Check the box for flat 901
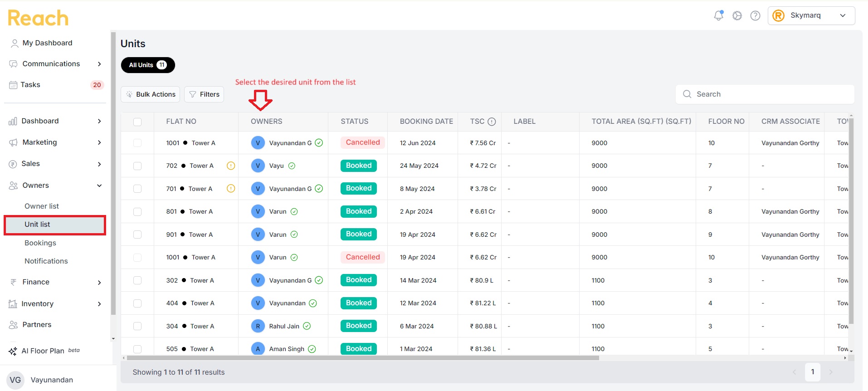The width and height of the screenshot is (868, 391). pos(137,235)
